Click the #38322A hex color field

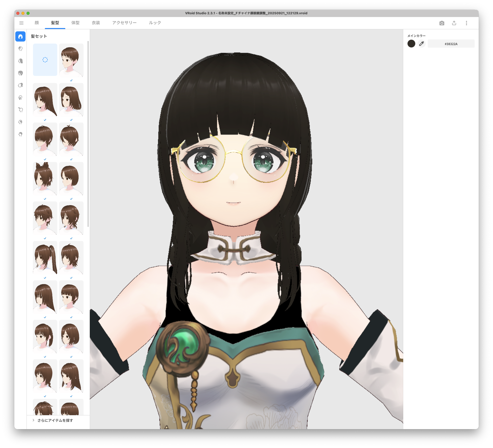click(x=451, y=44)
